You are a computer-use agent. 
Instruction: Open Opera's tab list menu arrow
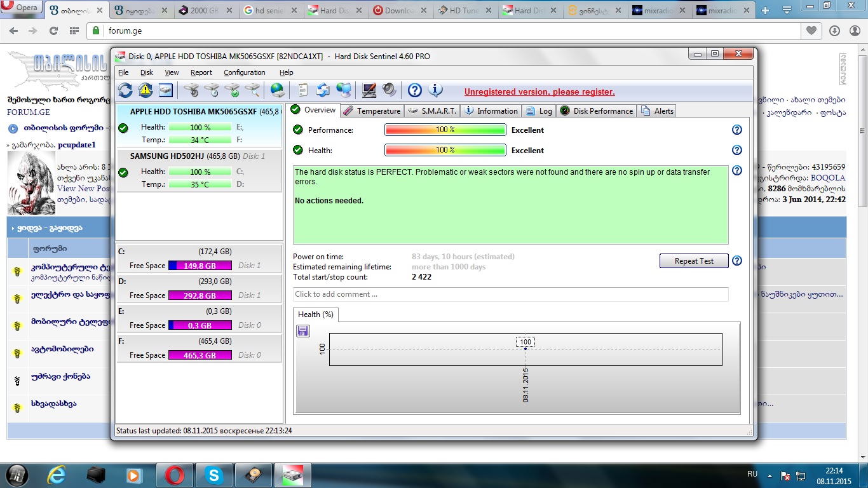click(x=788, y=9)
